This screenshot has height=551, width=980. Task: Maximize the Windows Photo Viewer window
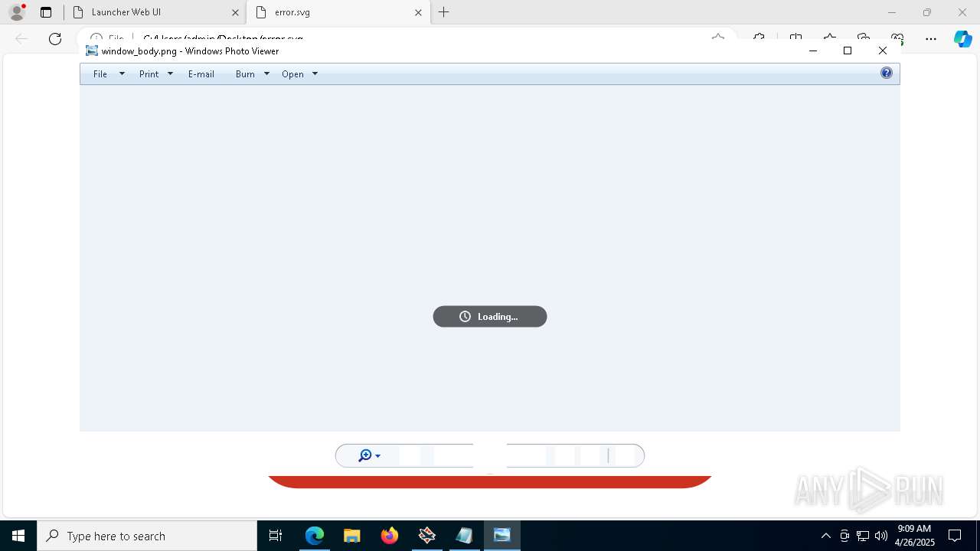[x=848, y=51]
